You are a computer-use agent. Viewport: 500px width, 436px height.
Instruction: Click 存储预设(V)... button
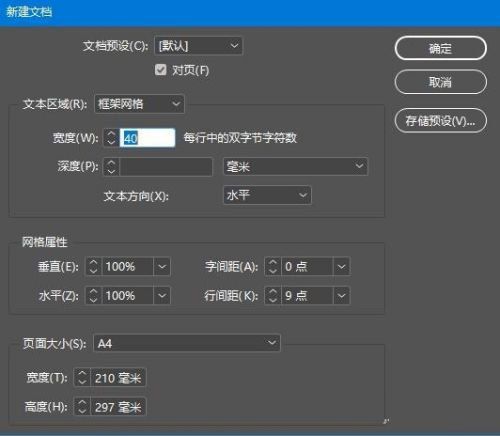441,121
